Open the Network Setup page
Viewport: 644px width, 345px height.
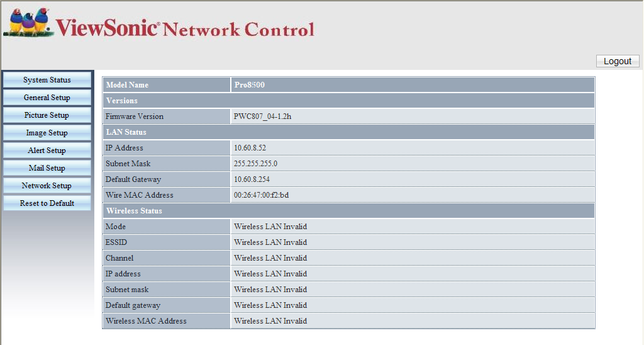point(47,186)
